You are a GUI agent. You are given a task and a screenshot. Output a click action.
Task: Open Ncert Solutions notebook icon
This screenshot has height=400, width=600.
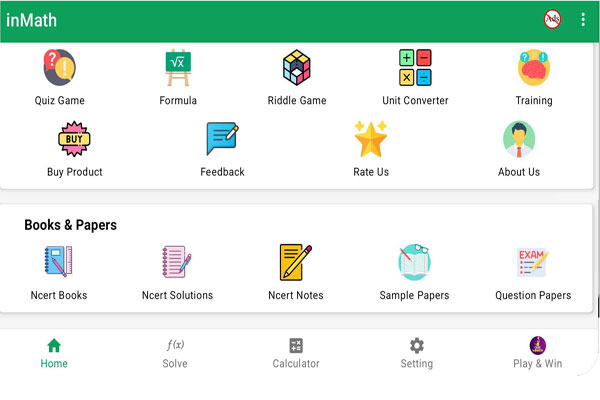tap(177, 263)
